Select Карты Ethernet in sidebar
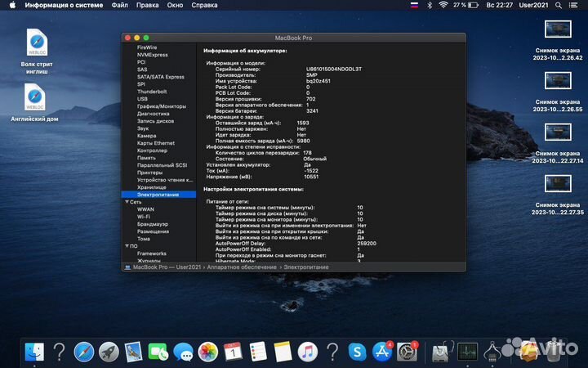This screenshot has width=588, height=368. (156, 143)
